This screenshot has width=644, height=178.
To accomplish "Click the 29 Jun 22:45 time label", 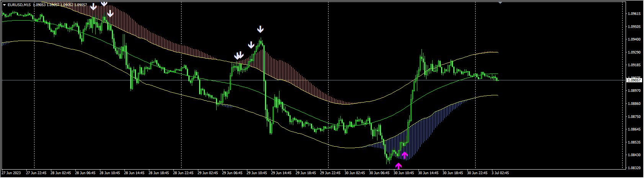I will tap(330, 173).
